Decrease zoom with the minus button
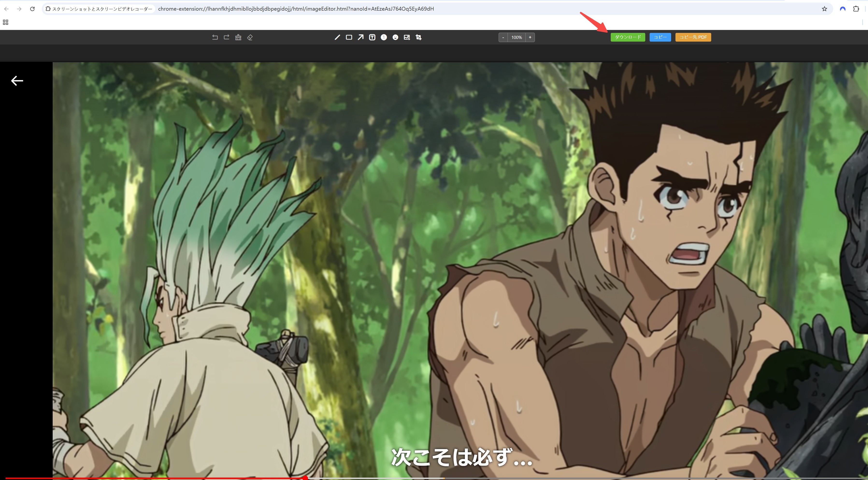The width and height of the screenshot is (868, 480). pyautogui.click(x=503, y=37)
